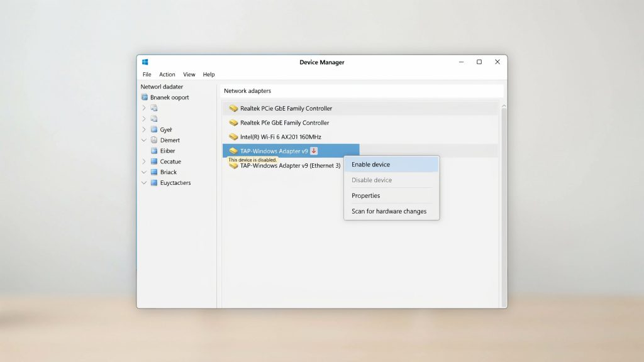Expand the second unlabeled tree node chevron
Screen dimensions: 644x362
144,119
